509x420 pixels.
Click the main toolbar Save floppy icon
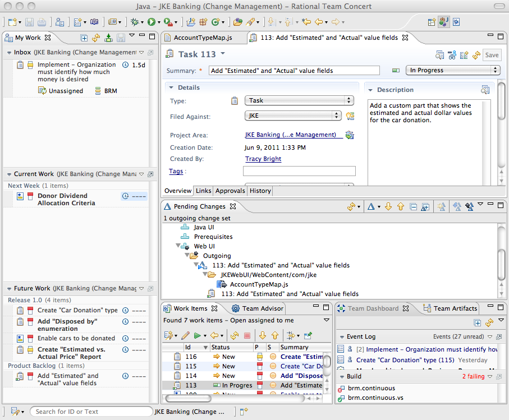30,22
